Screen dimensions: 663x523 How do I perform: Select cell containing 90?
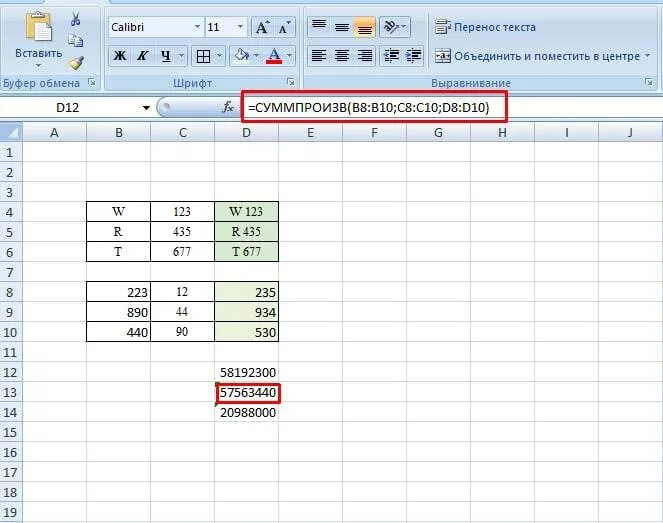(182, 332)
